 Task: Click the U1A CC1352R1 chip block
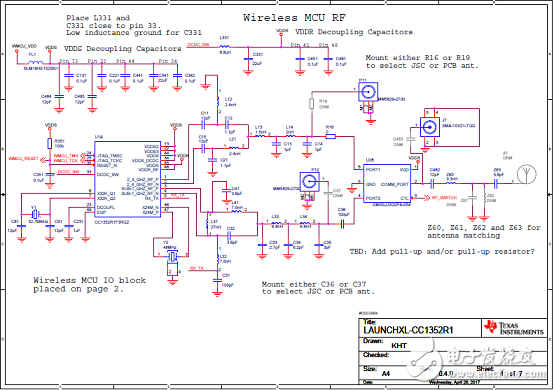(x=128, y=179)
